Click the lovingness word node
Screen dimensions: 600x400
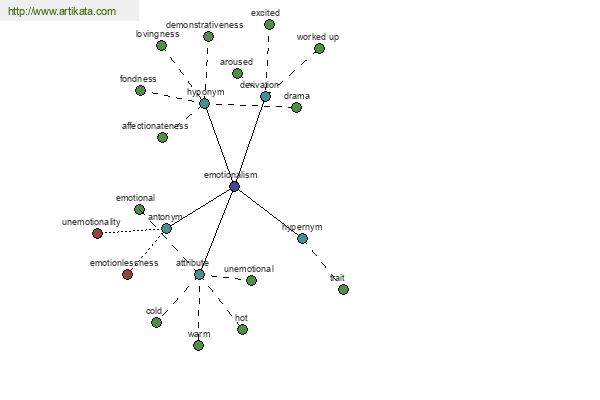161,46
